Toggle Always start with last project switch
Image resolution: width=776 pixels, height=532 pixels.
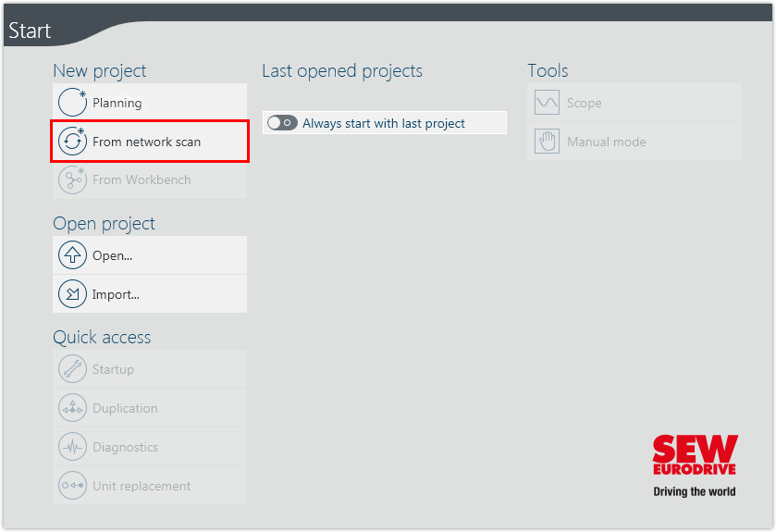click(x=282, y=123)
